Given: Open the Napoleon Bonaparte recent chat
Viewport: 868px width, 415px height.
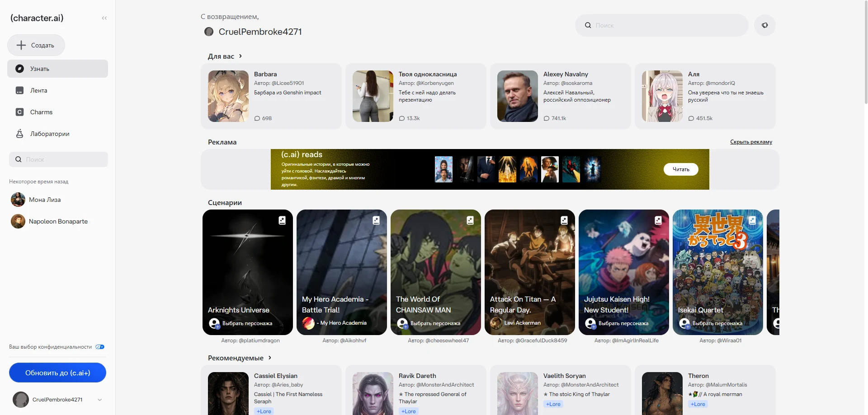Looking at the screenshot, I should click(x=57, y=221).
